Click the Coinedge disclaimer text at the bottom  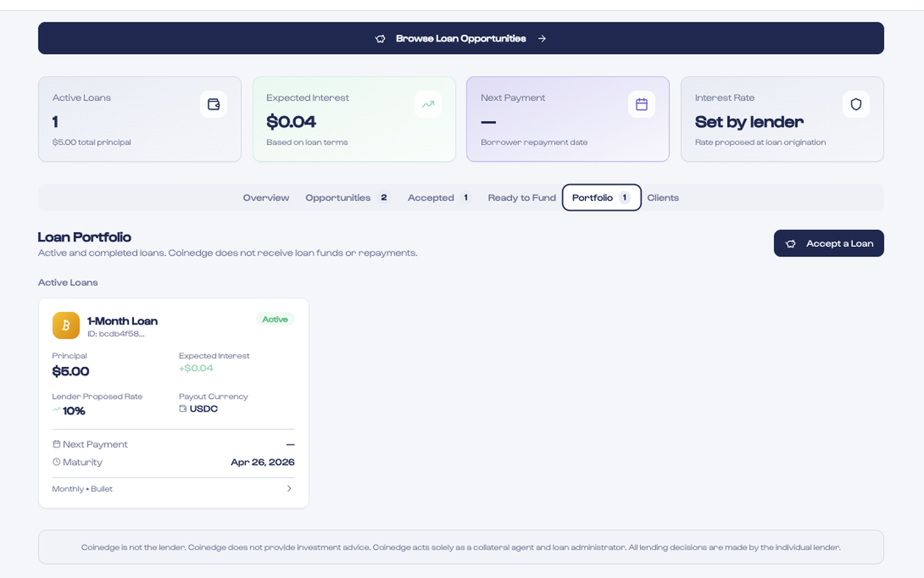coord(461,547)
